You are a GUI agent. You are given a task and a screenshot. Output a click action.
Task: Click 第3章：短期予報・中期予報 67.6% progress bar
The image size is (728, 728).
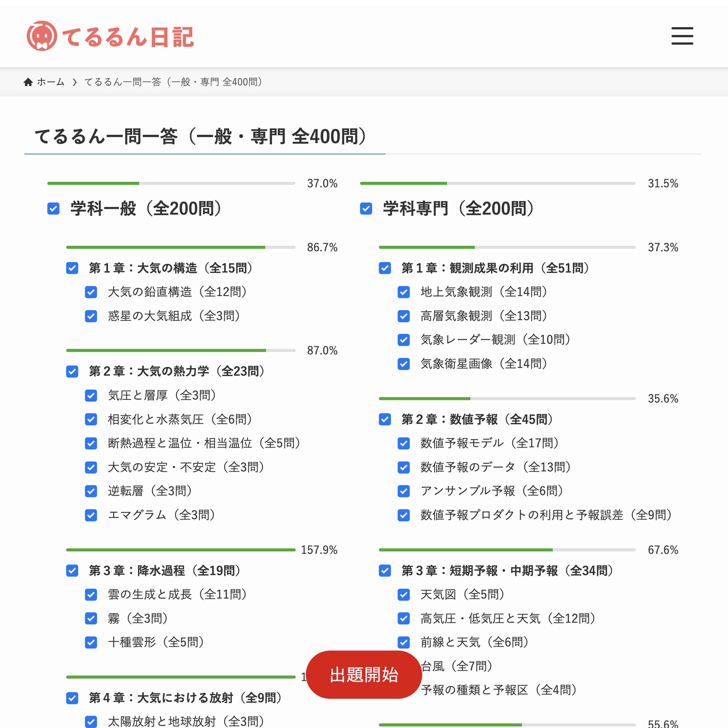(x=507, y=550)
